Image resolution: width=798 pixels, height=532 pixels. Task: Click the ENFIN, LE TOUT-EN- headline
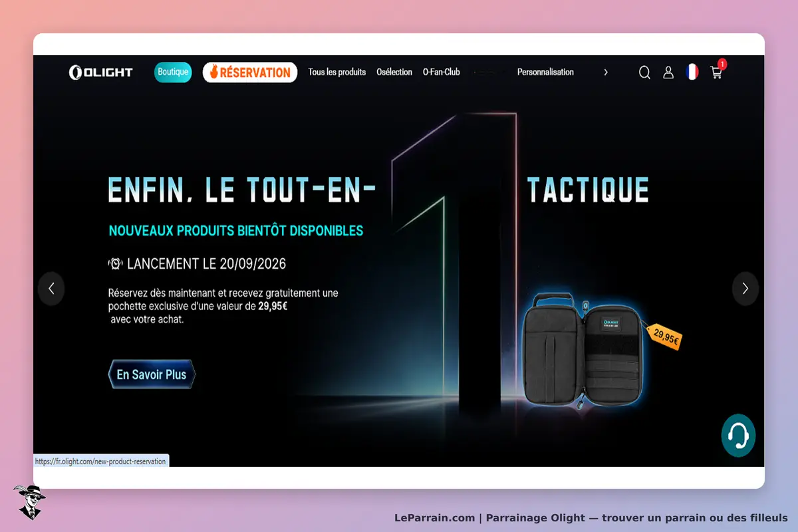coord(242,190)
